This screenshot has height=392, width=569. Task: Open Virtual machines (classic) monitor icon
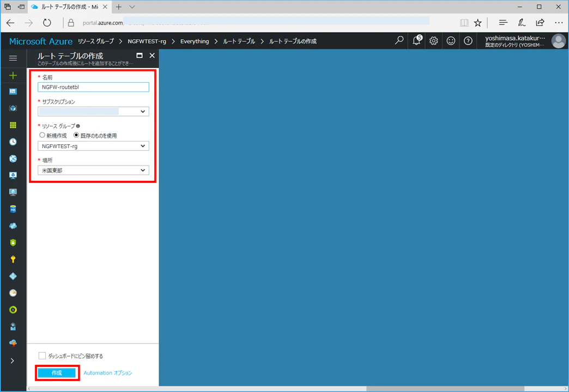coord(13,175)
